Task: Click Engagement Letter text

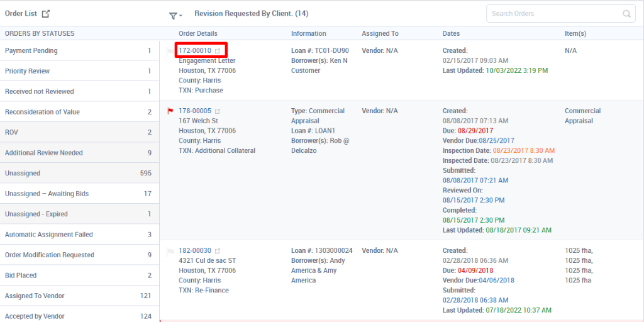Action: pyautogui.click(x=207, y=61)
